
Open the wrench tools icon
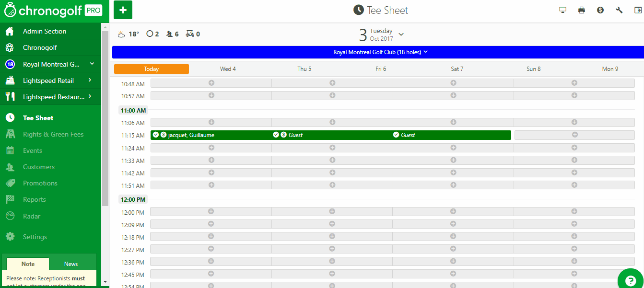click(x=619, y=10)
